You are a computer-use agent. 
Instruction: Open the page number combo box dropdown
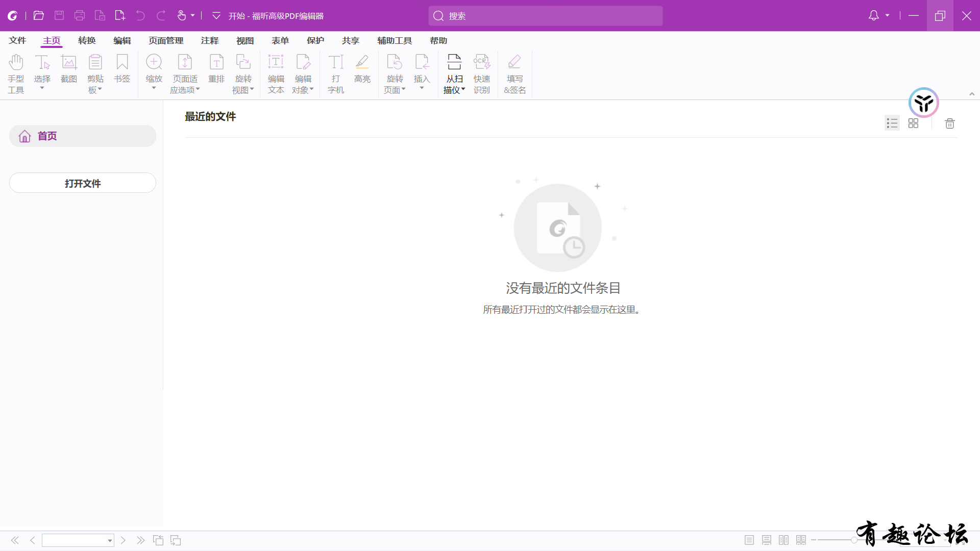click(110, 541)
